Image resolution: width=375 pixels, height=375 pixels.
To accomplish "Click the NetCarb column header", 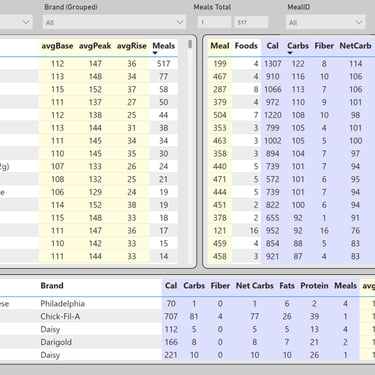I will point(355,46).
